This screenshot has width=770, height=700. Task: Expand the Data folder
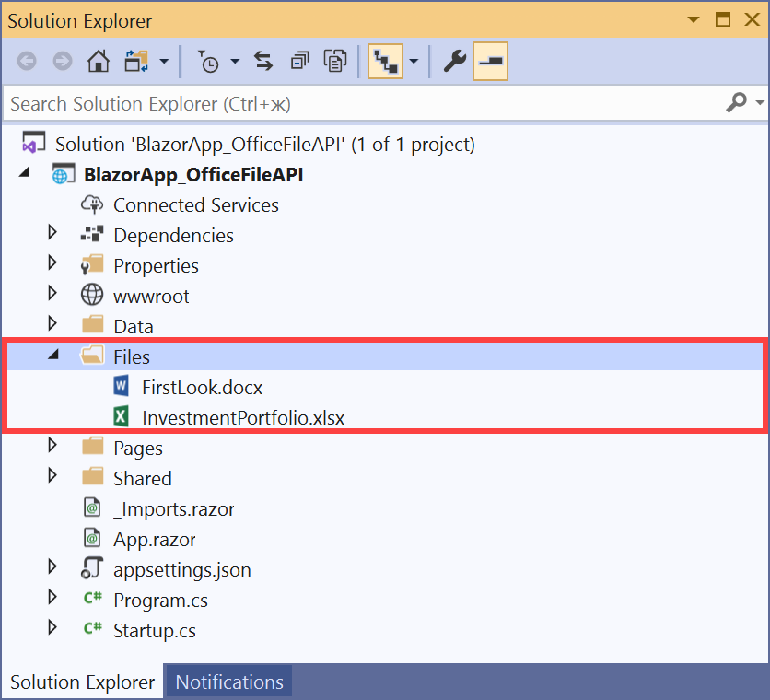pyautogui.click(x=52, y=323)
